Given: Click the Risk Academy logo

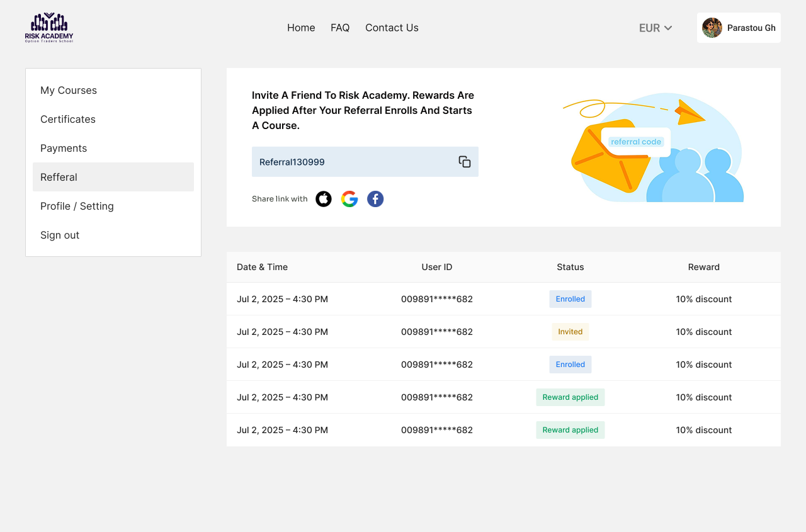Looking at the screenshot, I should coord(49,28).
